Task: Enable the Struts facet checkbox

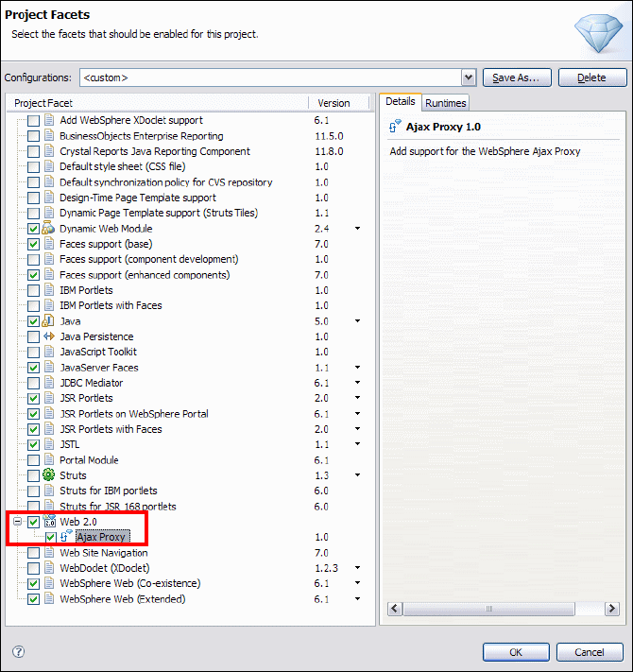Action: coord(33,475)
